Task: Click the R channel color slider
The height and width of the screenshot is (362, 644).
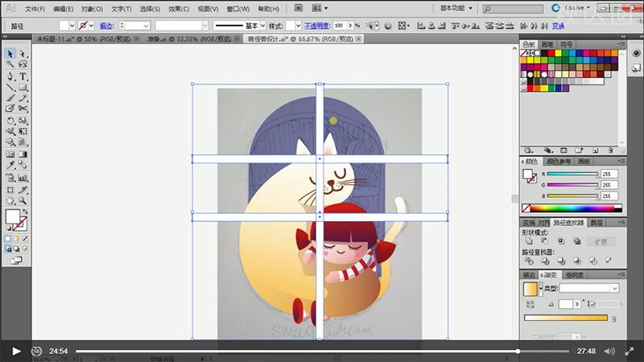Action: (x=573, y=174)
